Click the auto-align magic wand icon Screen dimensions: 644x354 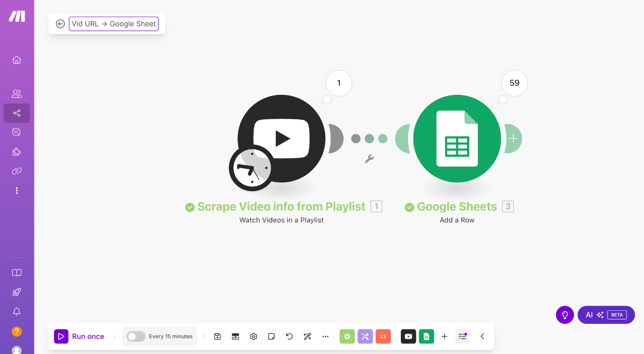coord(307,336)
